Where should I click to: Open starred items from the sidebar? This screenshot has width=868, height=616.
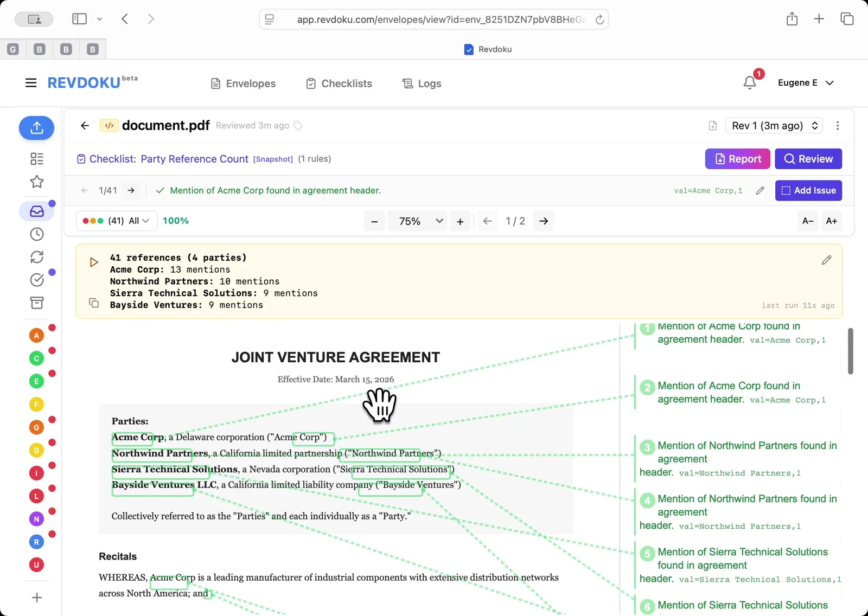(36, 182)
